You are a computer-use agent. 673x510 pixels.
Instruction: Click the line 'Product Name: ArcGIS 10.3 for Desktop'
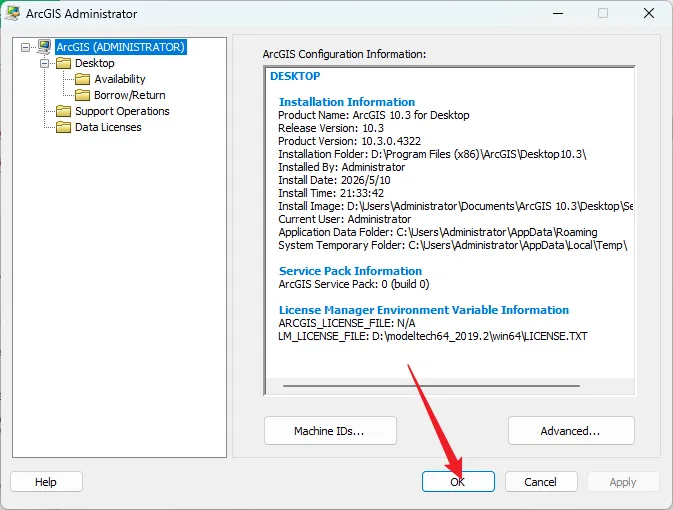tap(374, 115)
